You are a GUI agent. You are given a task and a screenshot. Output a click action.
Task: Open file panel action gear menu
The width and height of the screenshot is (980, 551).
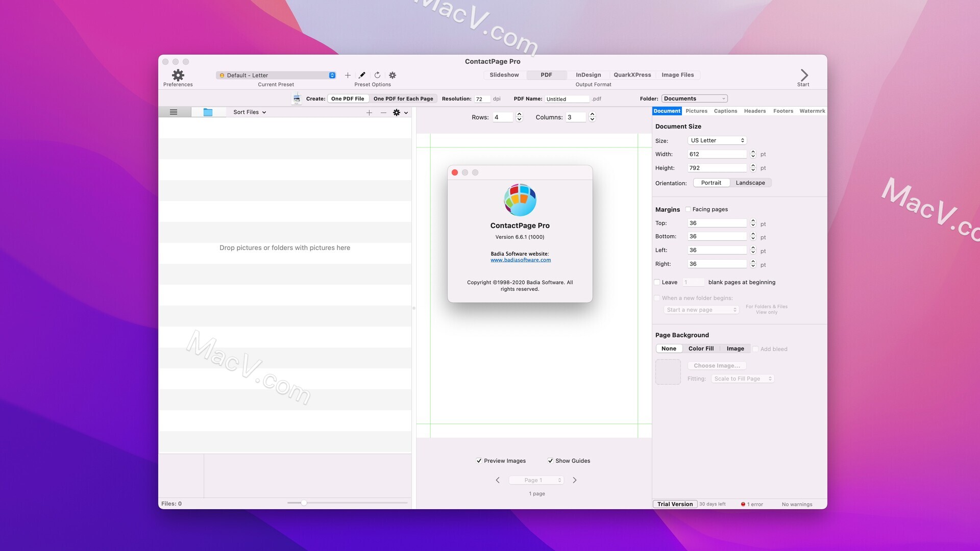pos(400,112)
